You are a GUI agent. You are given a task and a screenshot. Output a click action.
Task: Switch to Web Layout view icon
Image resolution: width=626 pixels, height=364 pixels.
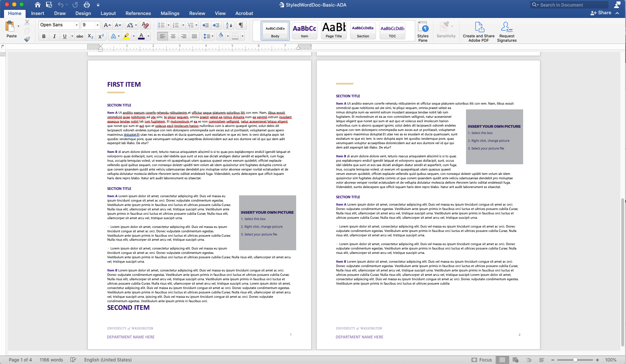[x=515, y=360]
